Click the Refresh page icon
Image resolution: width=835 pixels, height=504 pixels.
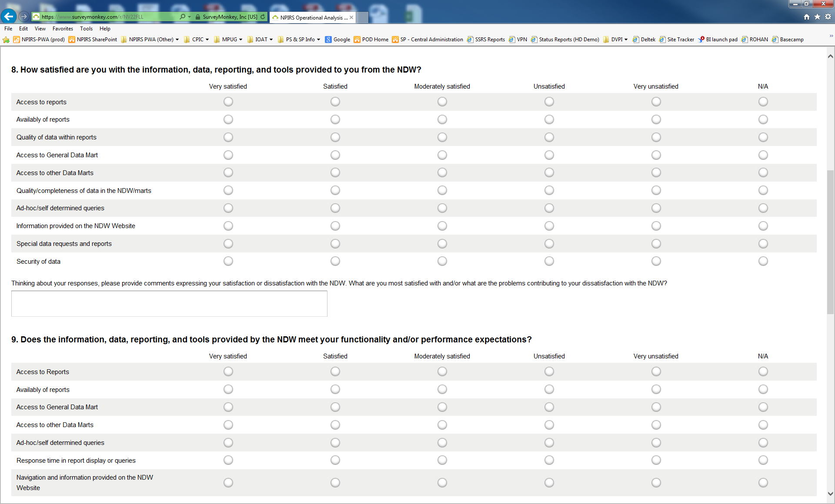click(x=263, y=17)
